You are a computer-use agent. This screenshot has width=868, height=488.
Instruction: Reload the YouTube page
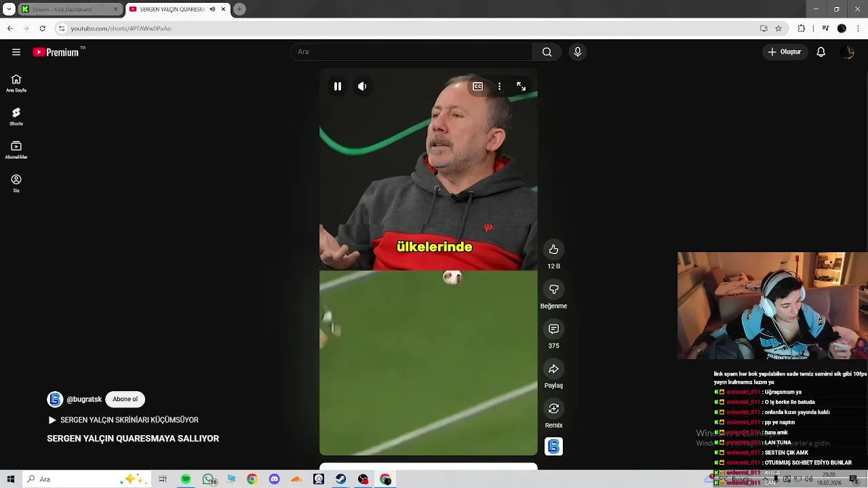pos(42,28)
